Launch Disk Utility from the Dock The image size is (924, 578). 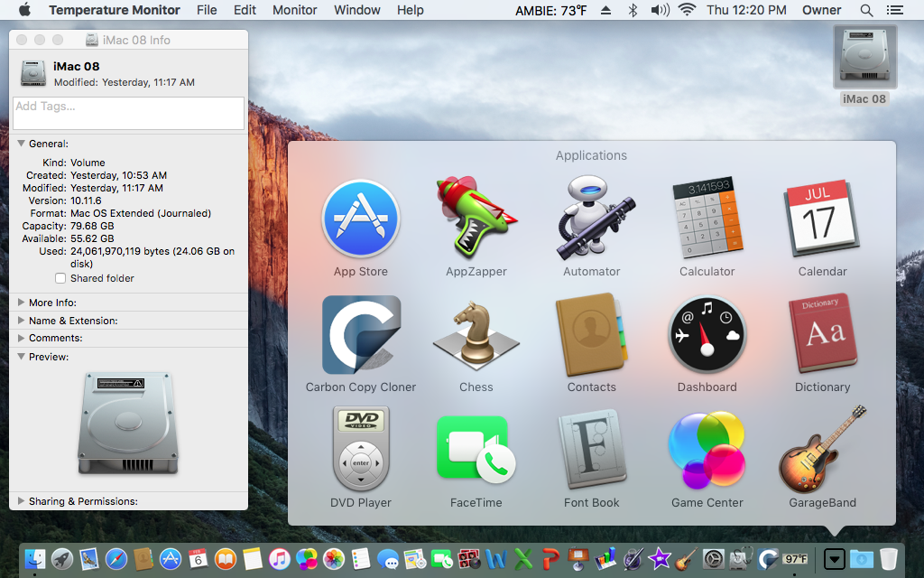click(x=741, y=558)
